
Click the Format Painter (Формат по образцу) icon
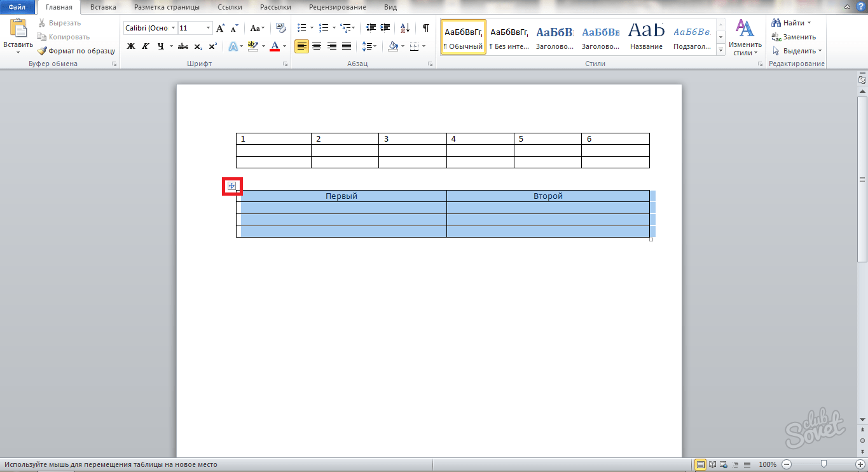pyautogui.click(x=42, y=51)
